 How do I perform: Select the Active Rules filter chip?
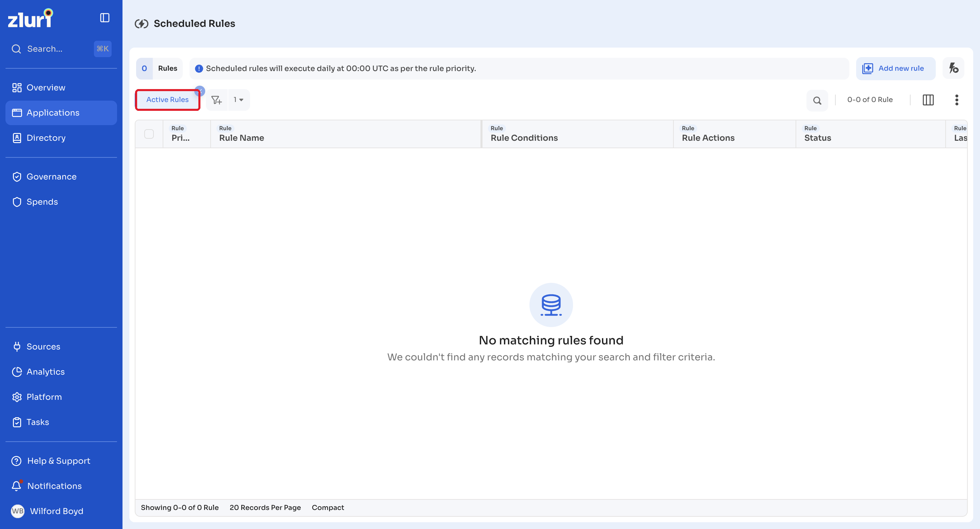point(167,100)
